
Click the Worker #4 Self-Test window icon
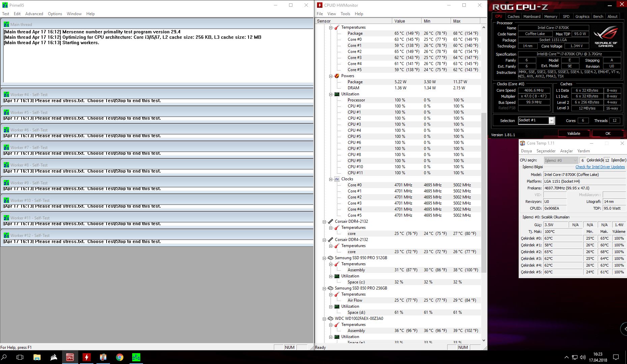(x=6, y=94)
